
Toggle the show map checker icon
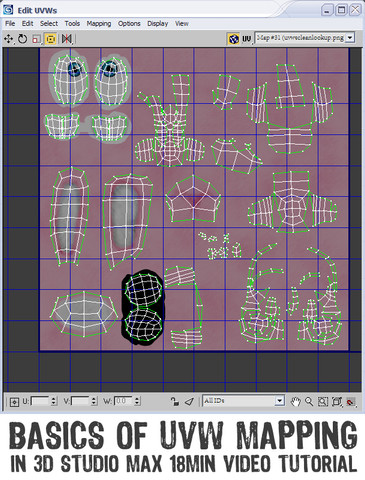[234, 39]
